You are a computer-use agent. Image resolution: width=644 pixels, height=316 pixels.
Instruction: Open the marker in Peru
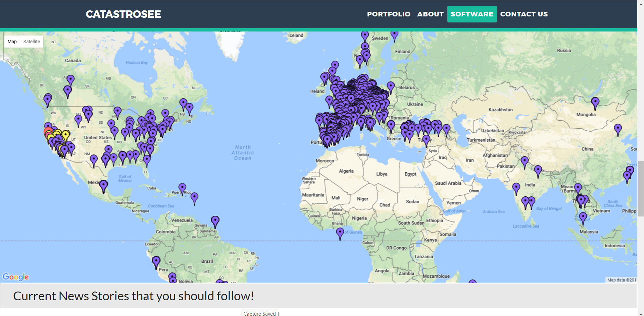tap(156, 262)
